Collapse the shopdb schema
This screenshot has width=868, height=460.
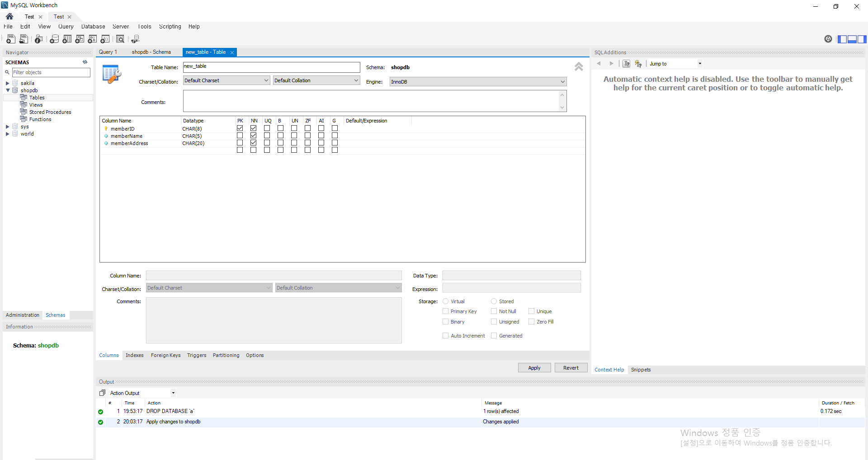8,90
